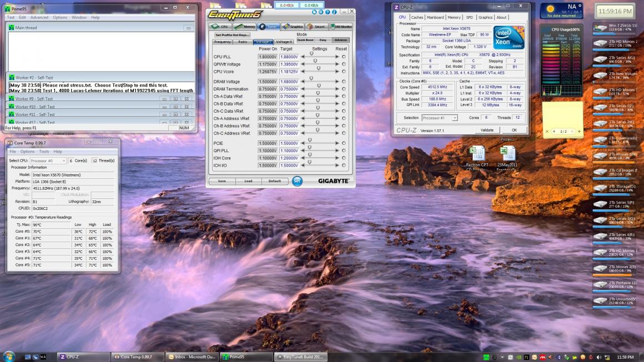Open the Processor #1 selection dropdown in CPU-Z

point(439,118)
